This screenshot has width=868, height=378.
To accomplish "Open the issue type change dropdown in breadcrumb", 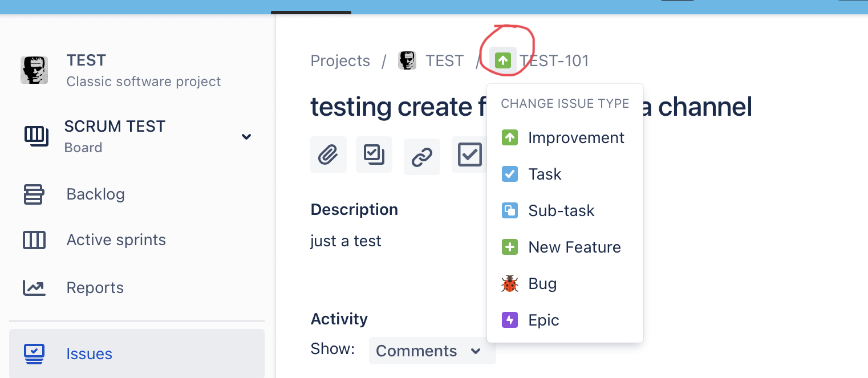I will [x=503, y=60].
